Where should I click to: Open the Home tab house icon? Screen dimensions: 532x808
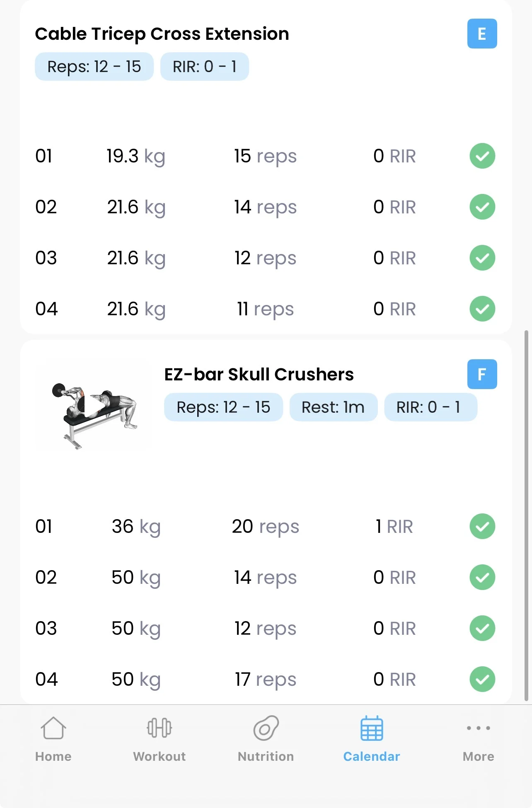[53, 728]
